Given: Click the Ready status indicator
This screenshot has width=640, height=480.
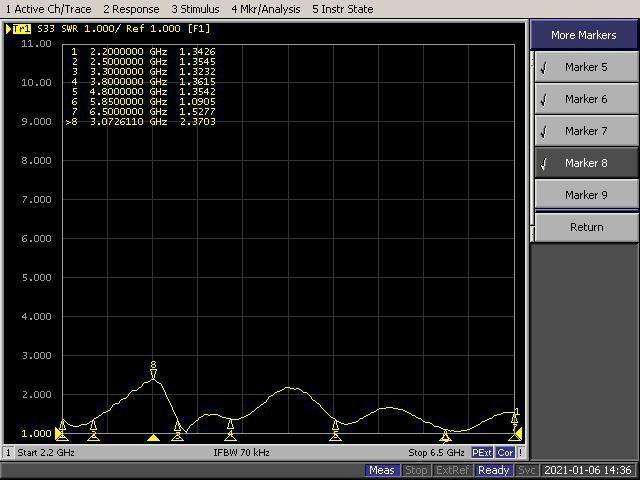Looking at the screenshot, I should point(493,470).
